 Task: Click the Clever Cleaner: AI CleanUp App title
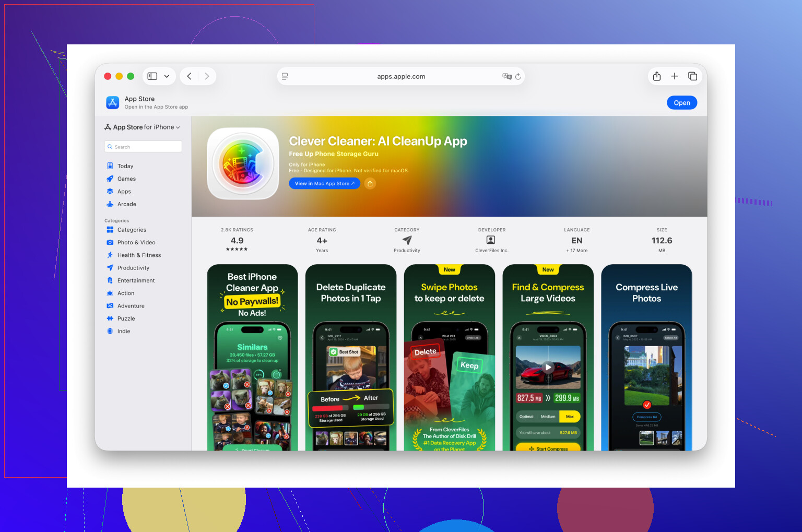click(378, 141)
